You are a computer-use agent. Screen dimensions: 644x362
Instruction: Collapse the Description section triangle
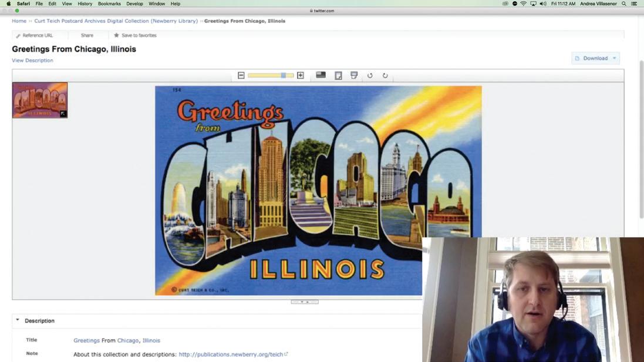click(17, 320)
